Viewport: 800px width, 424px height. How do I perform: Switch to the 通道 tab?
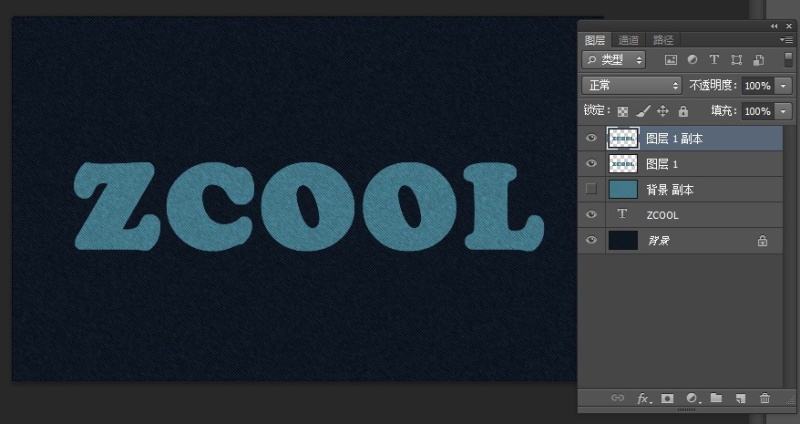point(628,40)
